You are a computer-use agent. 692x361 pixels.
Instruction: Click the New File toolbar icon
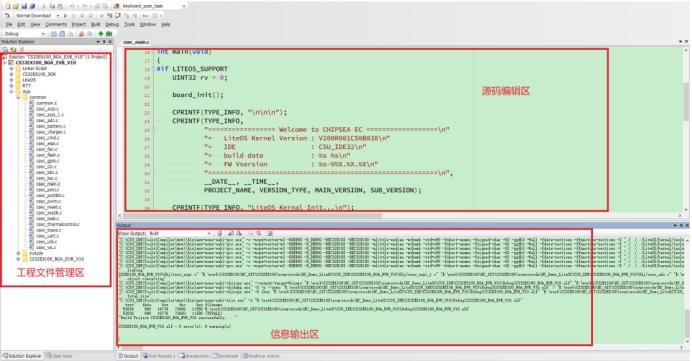click(7, 6)
